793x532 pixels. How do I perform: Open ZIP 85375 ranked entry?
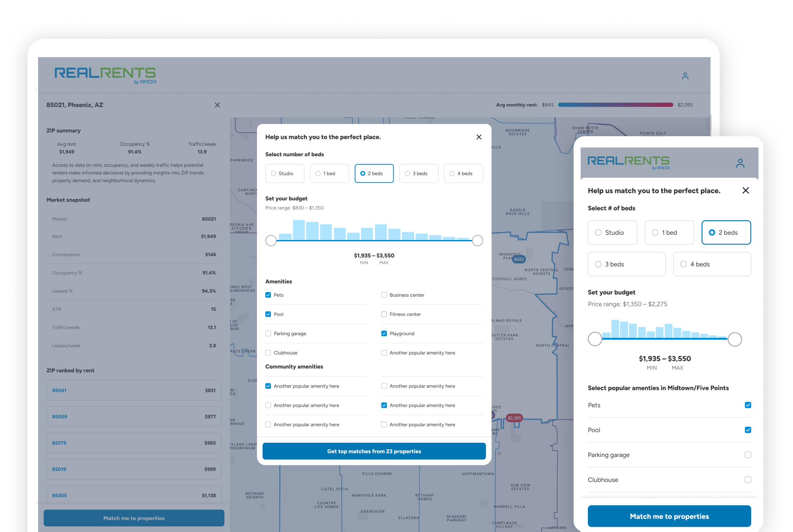[134, 443]
